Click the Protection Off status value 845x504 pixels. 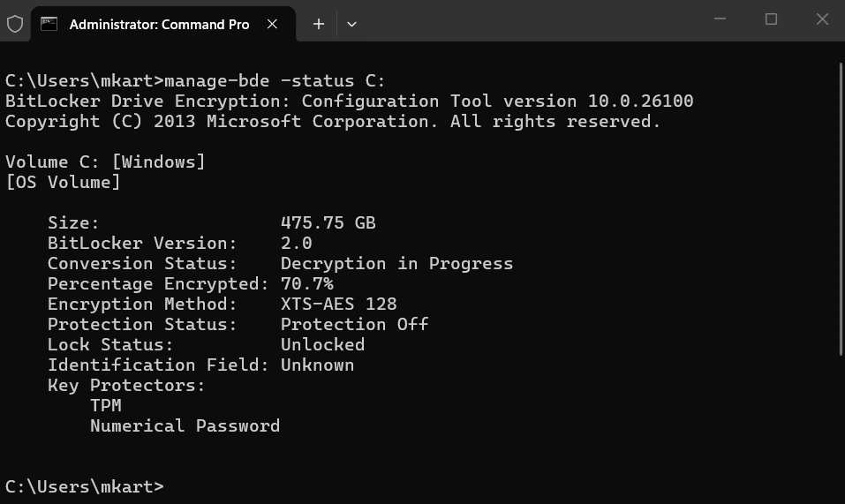[354, 324]
